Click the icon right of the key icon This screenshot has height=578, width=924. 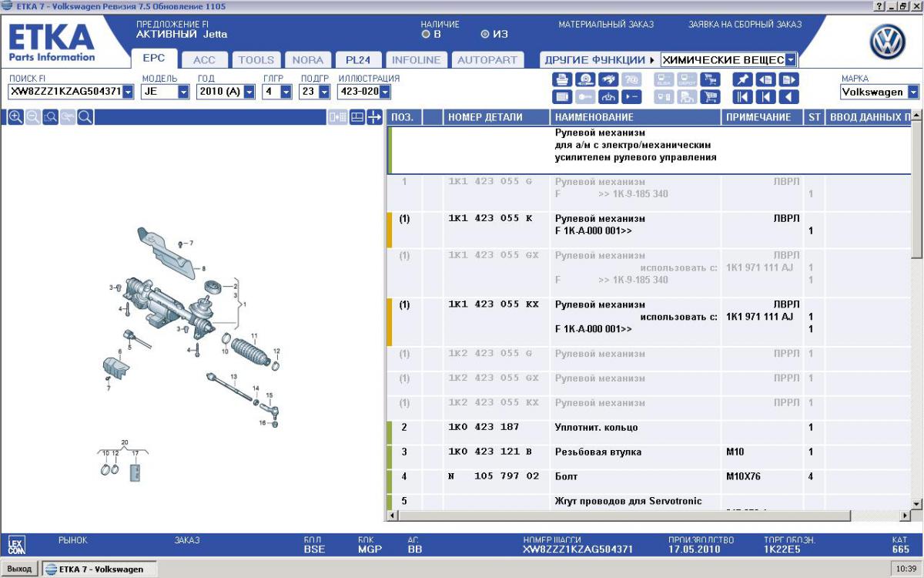click(608, 97)
